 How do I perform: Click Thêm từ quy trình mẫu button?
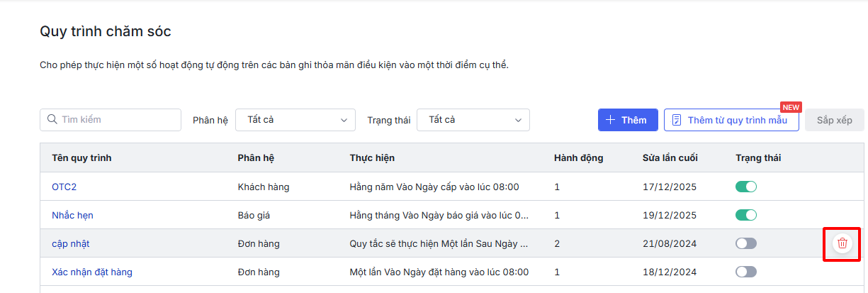[731, 120]
